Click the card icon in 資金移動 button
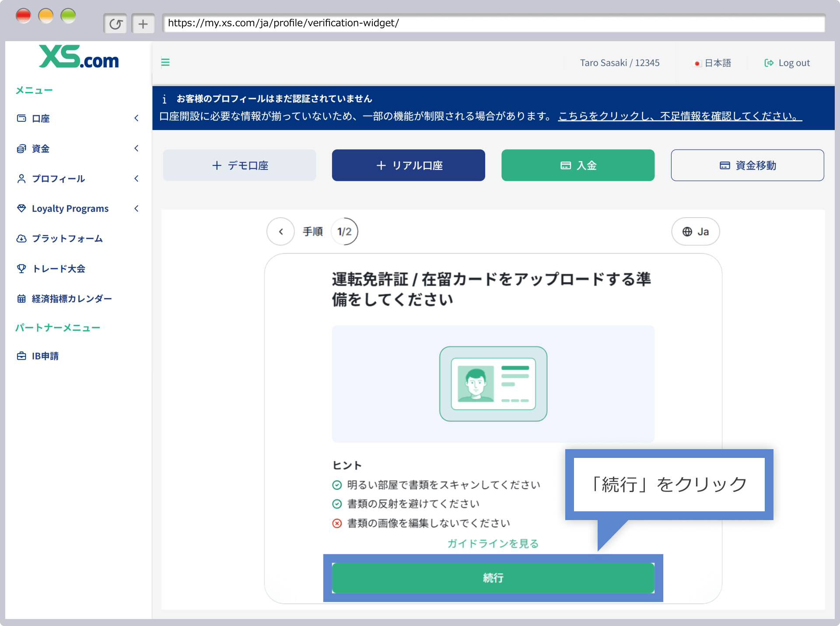This screenshot has height=626, width=840. pyautogui.click(x=725, y=165)
